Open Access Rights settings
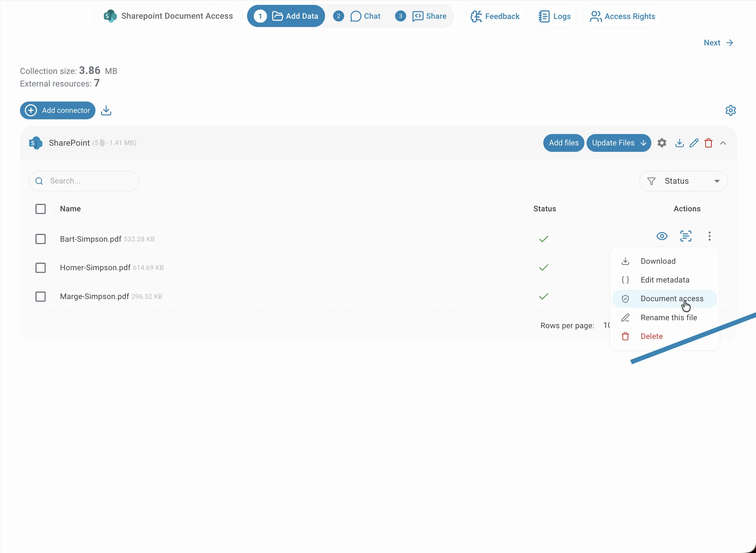 [x=622, y=16]
